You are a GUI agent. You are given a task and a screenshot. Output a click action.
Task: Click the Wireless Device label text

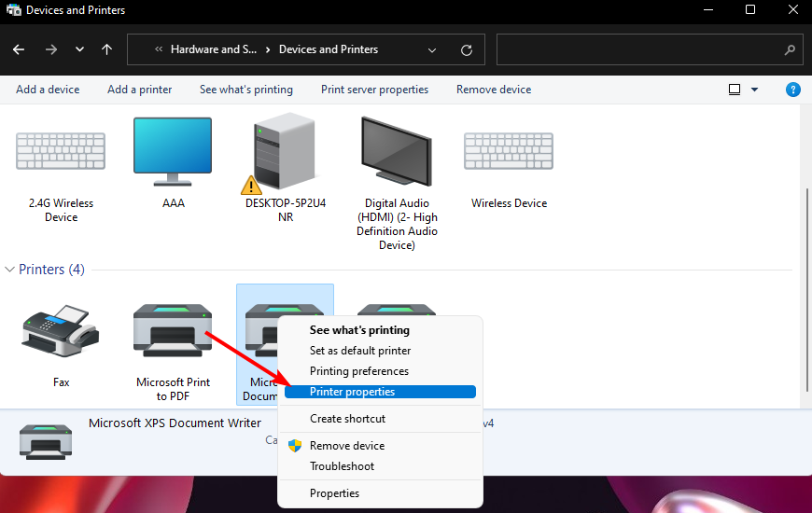tap(509, 203)
